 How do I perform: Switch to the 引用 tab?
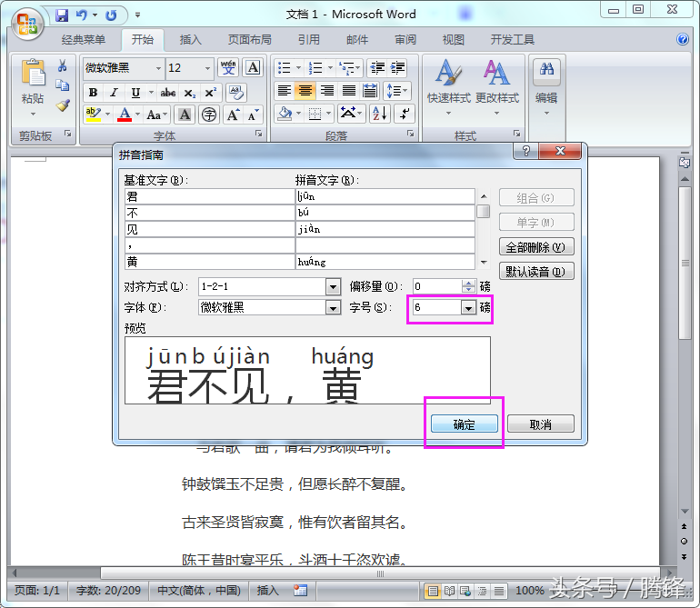click(x=309, y=40)
